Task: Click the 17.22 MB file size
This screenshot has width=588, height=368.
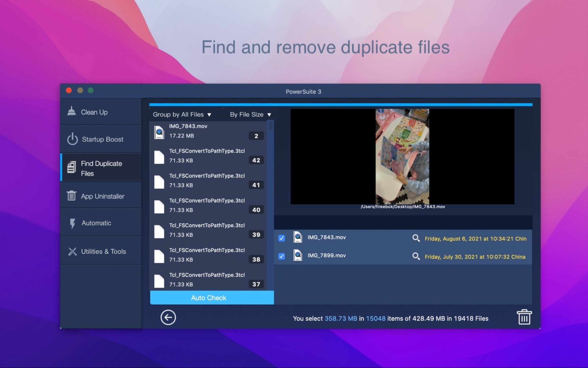Action: pyautogui.click(x=182, y=136)
